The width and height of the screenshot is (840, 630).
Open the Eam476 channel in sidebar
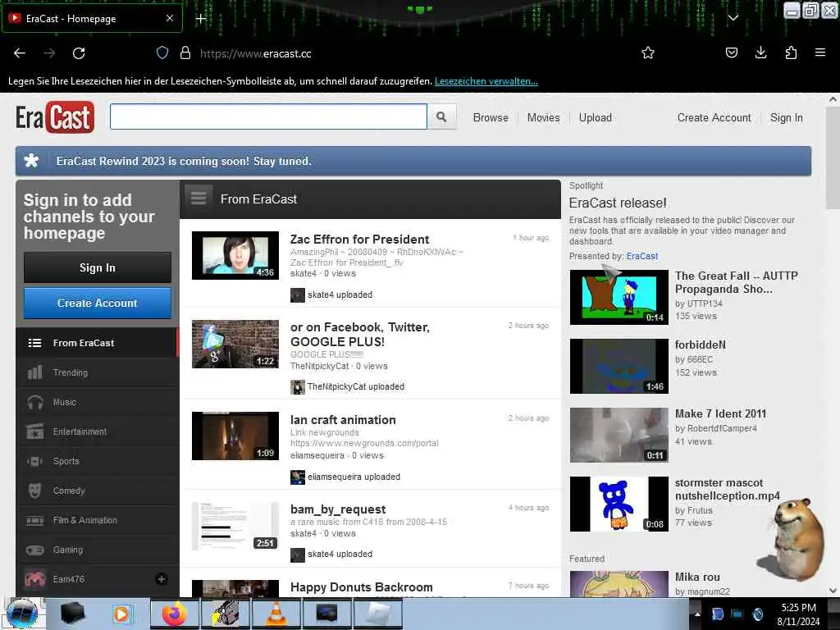(69, 579)
